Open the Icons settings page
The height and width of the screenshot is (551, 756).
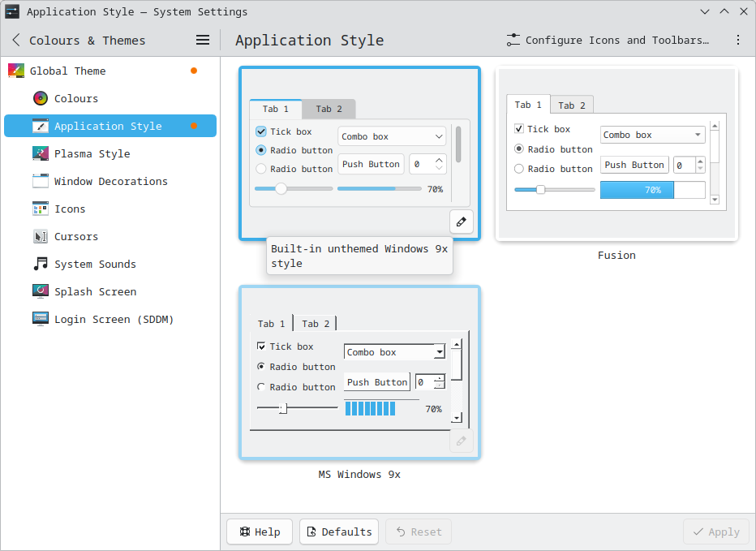(70, 209)
